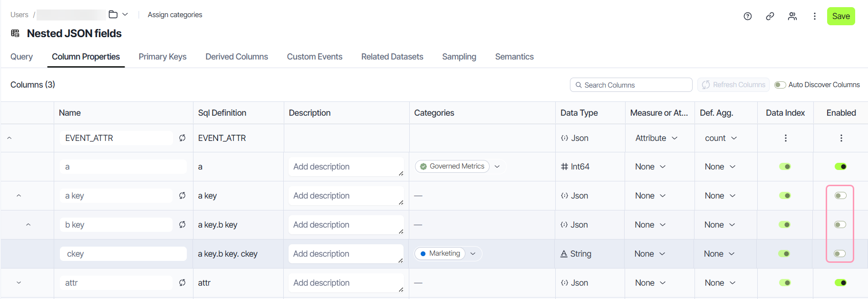Viewport: 868px width, 299px height.
Task: Copy link with the chain icon
Action: point(770,16)
